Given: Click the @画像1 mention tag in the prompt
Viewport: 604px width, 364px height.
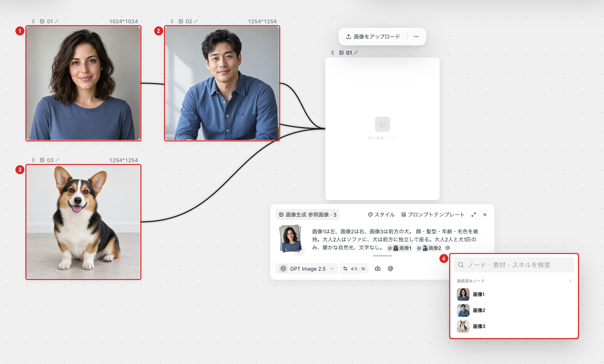Looking at the screenshot, I should coord(400,248).
